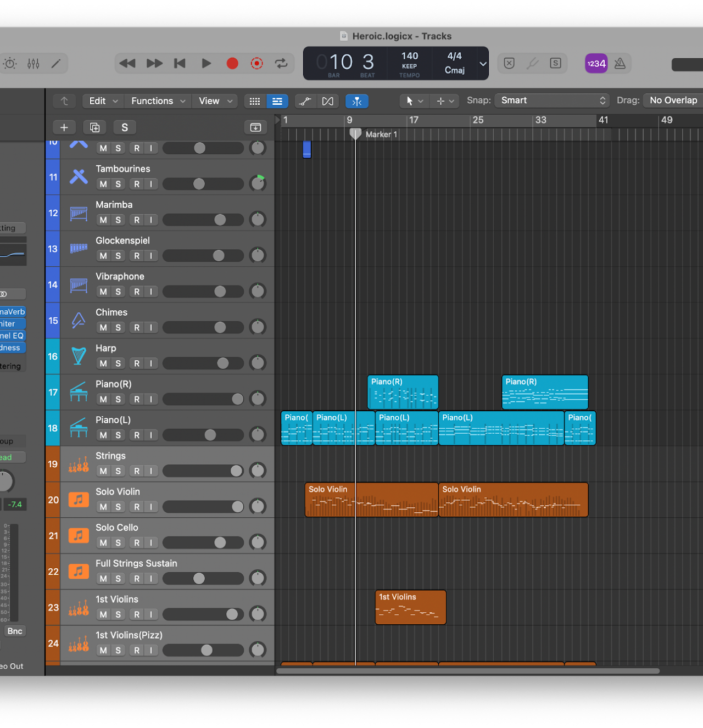This screenshot has height=728, width=703.
Task: Solo the Solo Violin track
Action: pyautogui.click(x=118, y=507)
